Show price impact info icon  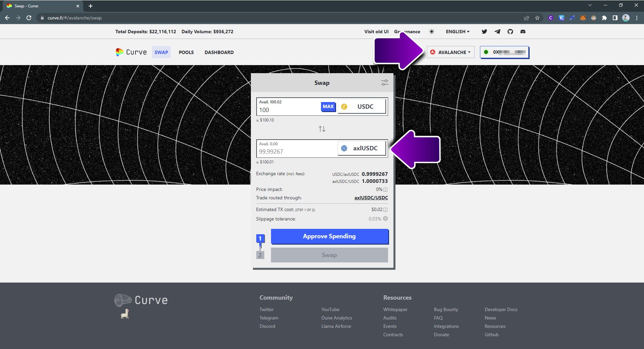pyautogui.click(x=385, y=190)
